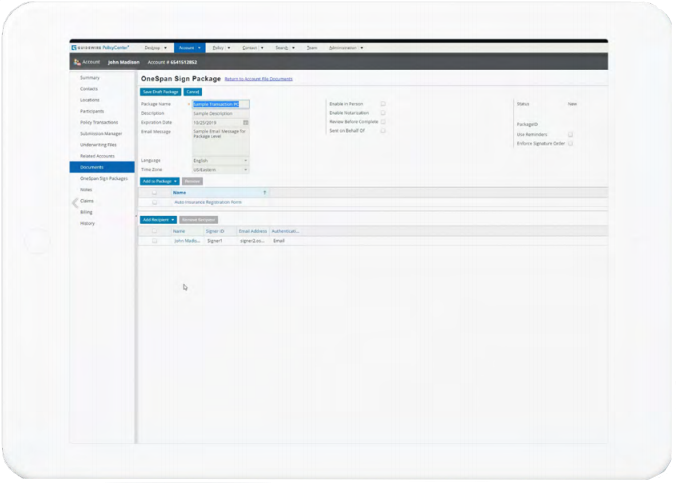Open Policy Transactions in the sidebar
This screenshot has width=678, height=483.
pyautogui.click(x=99, y=122)
